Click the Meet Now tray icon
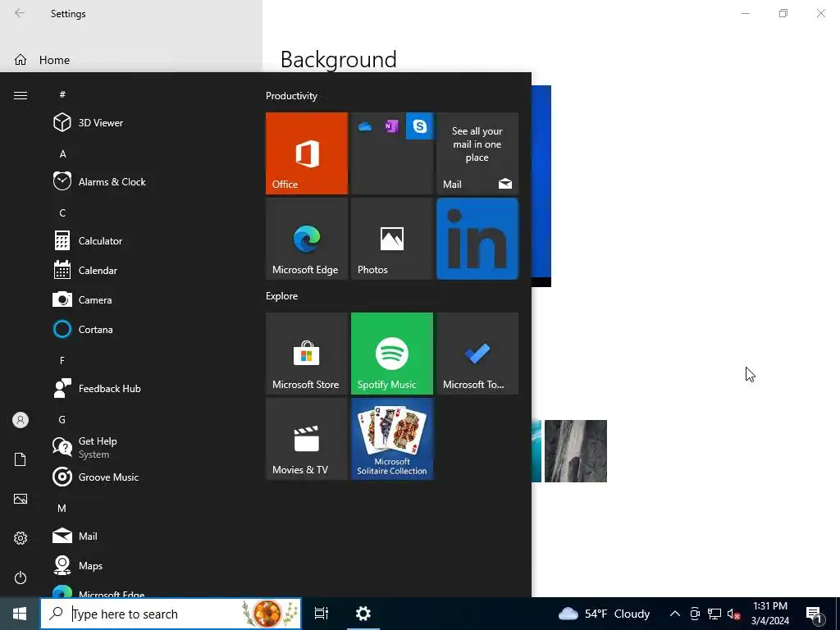Screen dimensions: 840x630 (x=695, y=614)
